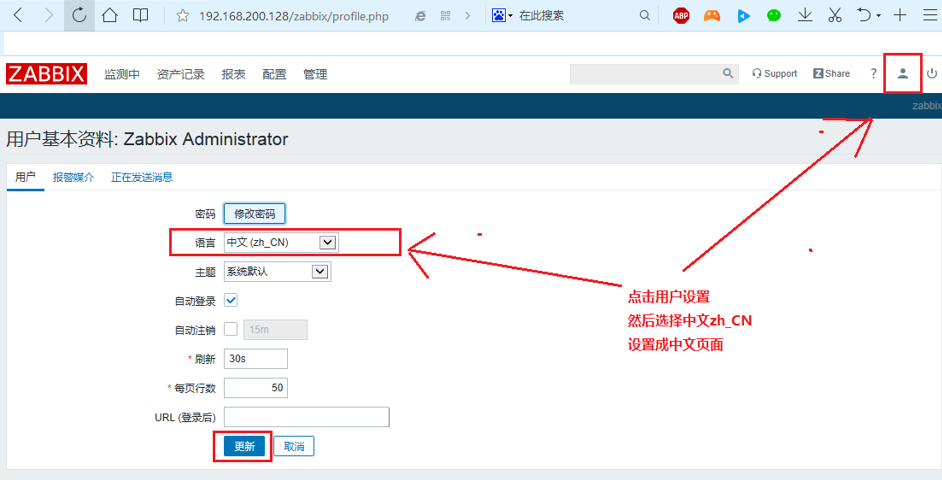The height and width of the screenshot is (480, 942).
Task: Click the power logout icon
Action: coord(932,73)
